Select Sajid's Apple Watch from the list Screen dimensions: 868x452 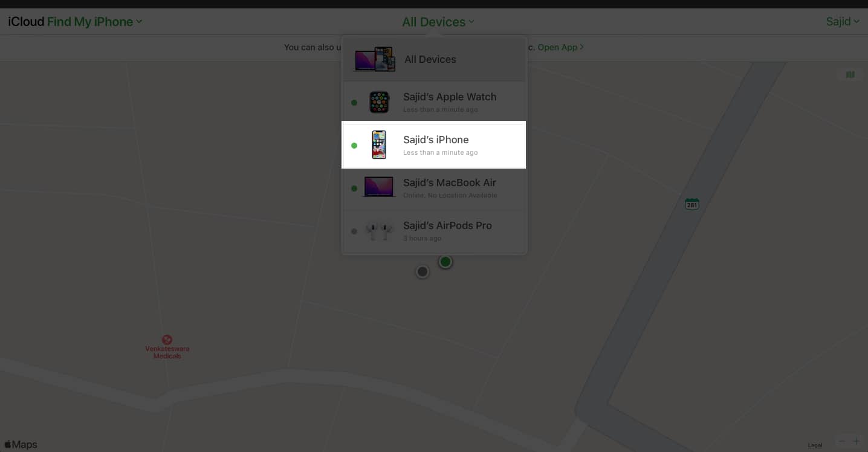(434, 102)
